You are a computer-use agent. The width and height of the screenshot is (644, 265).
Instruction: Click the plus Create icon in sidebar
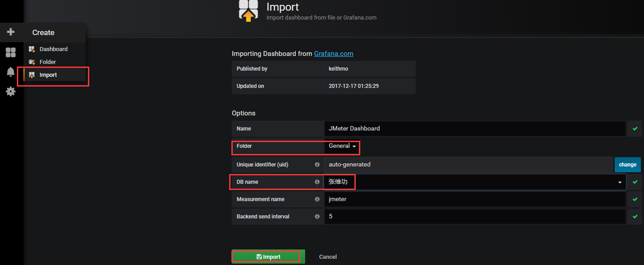click(x=11, y=32)
